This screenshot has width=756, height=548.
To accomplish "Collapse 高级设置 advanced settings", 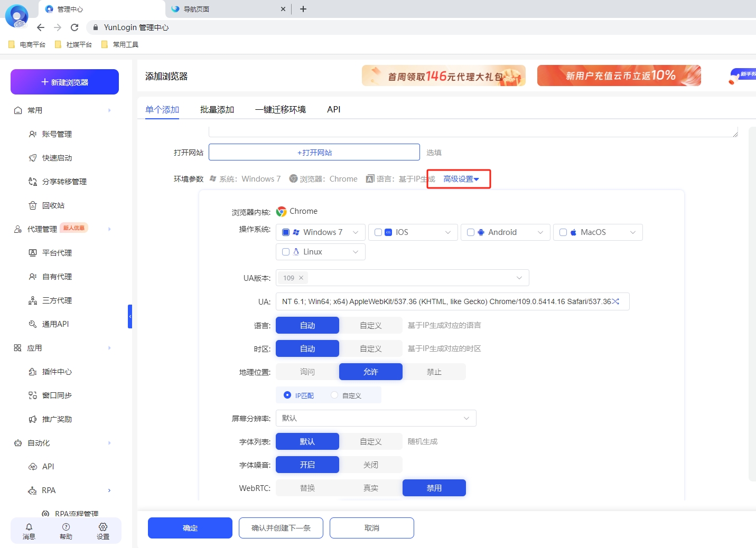I will [461, 179].
